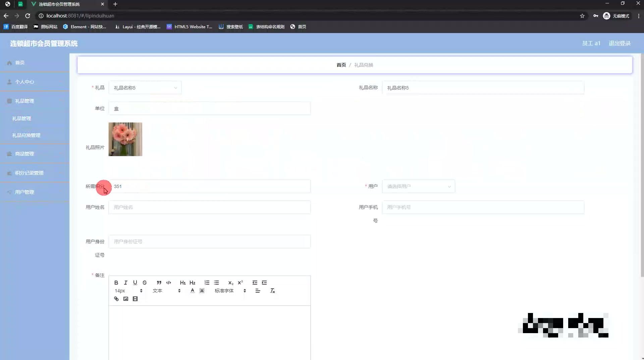Screen dimensions: 644x360
Task: Click the 单位 input field
Action: tap(210, 108)
